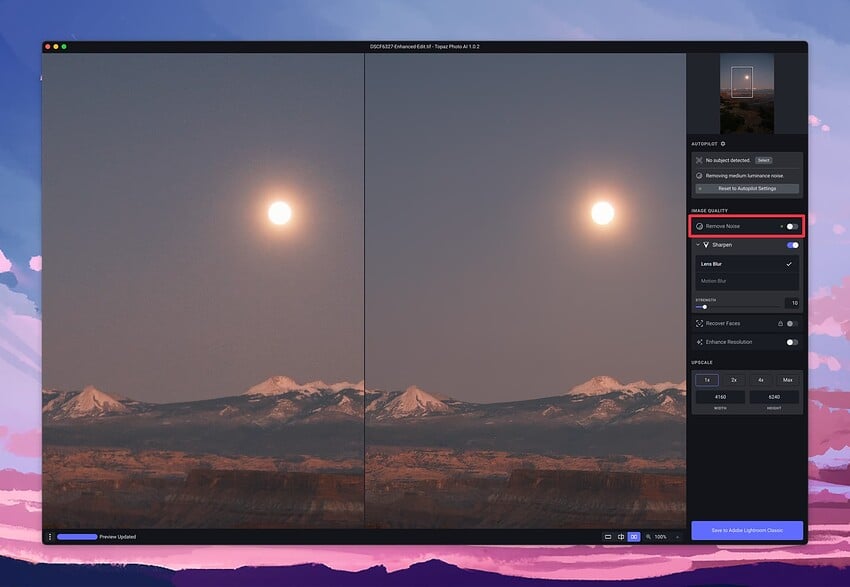Image resolution: width=850 pixels, height=587 pixels.
Task: Turn off the Sharpen toggle
Action: 792,245
